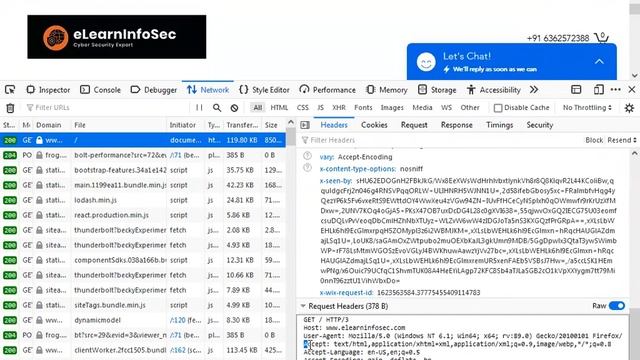This screenshot has height=360, width=640.
Task: Open the shopping cart icon
Action: point(601,38)
